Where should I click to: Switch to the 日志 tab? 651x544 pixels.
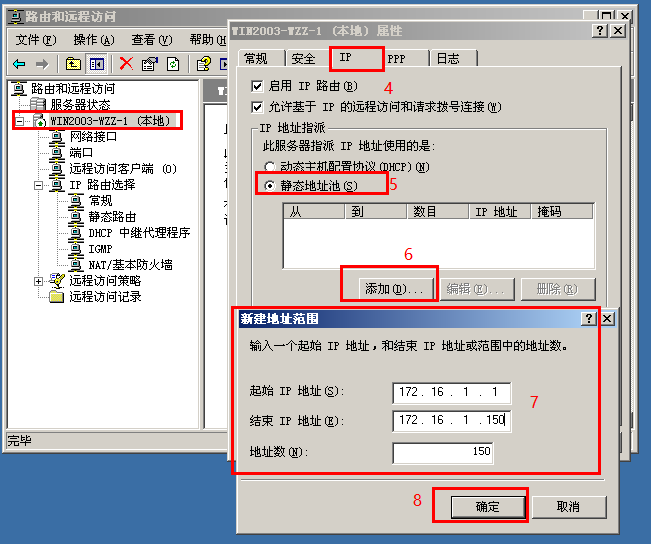point(454,58)
